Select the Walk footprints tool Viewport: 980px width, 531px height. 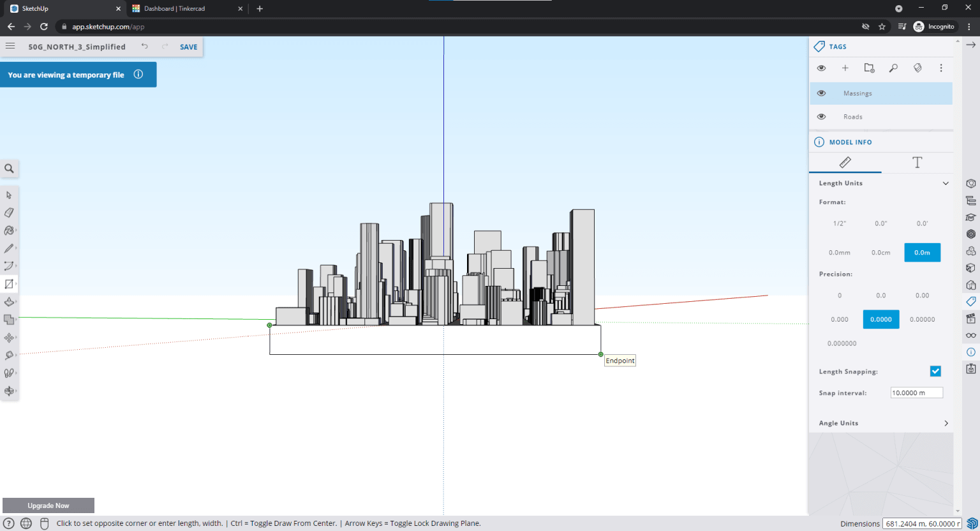click(9, 373)
